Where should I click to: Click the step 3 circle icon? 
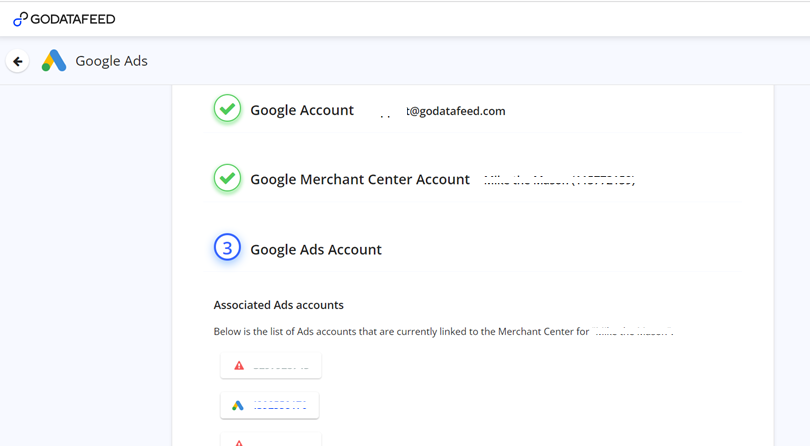(227, 248)
